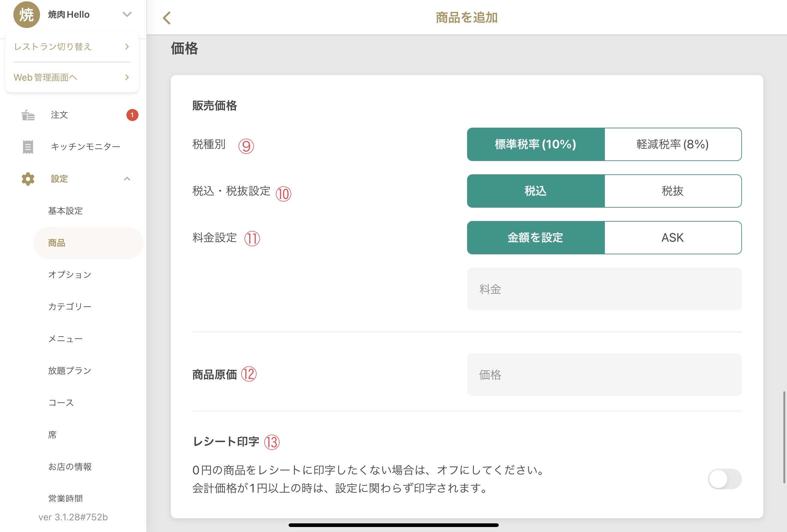Click the 販売価格 heading
Screen dimensions: 787x532
215,106
